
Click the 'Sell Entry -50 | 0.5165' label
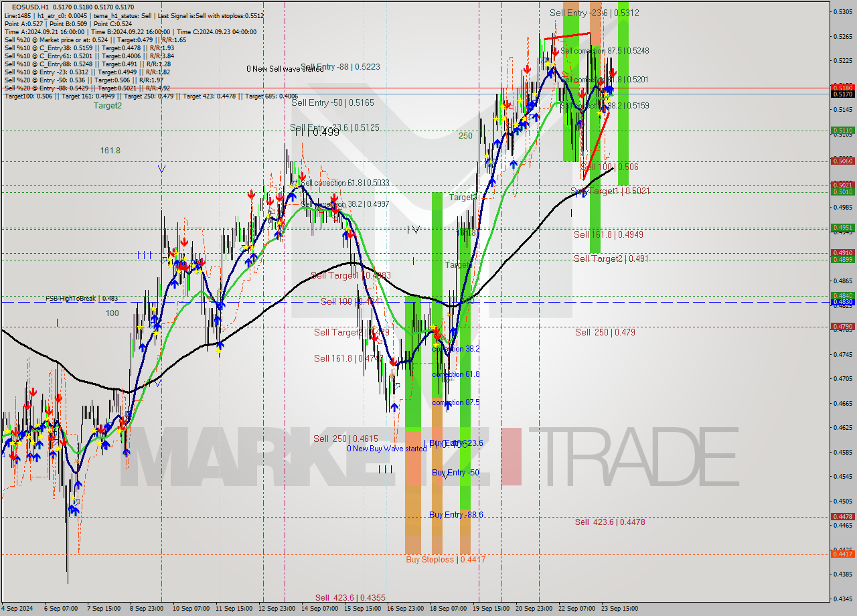[332, 102]
